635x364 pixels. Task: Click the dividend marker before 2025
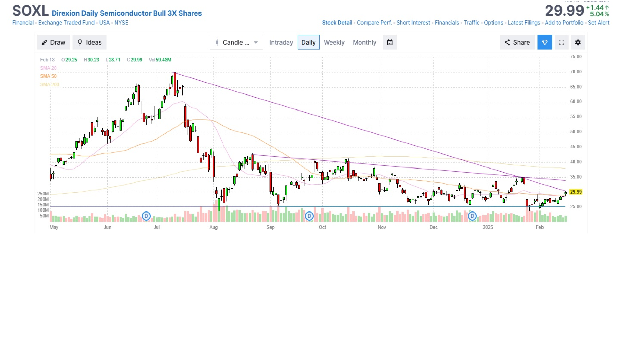click(x=472, y=216)
